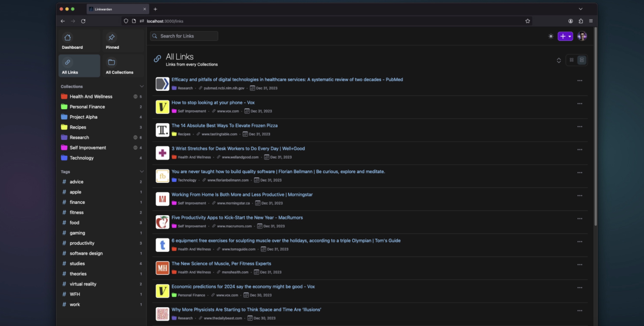Open options menu for PubMed link row

pos(580,81)
